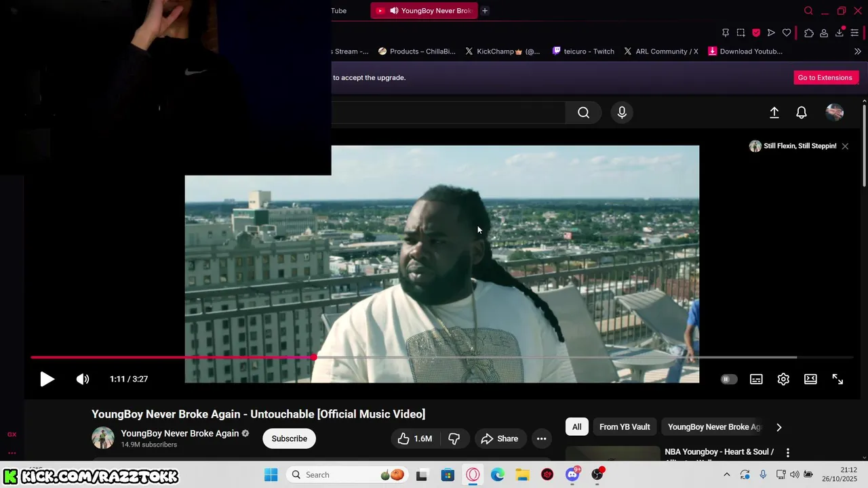Viewport: 868px width, 488px height.
Task: Exit fullscreen using the arrows icon
Action: pos(837,379)
